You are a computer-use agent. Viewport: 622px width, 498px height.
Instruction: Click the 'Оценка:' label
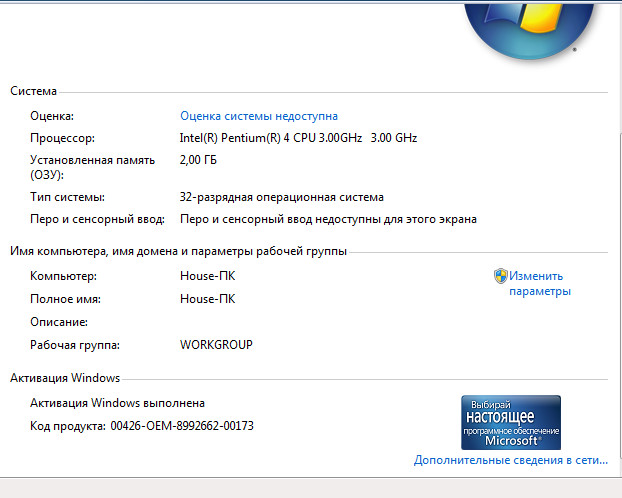pos(52,116)
